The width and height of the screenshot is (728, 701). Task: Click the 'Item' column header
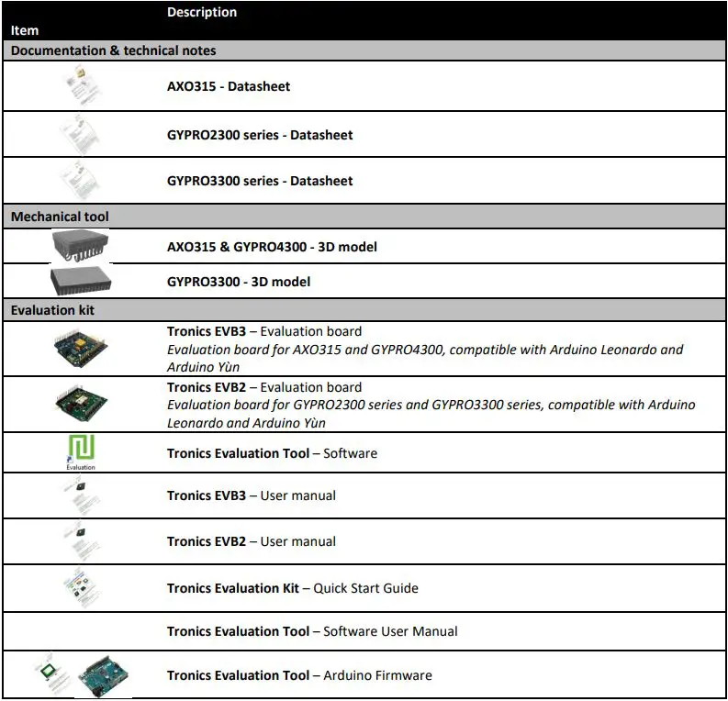point(25,30)
